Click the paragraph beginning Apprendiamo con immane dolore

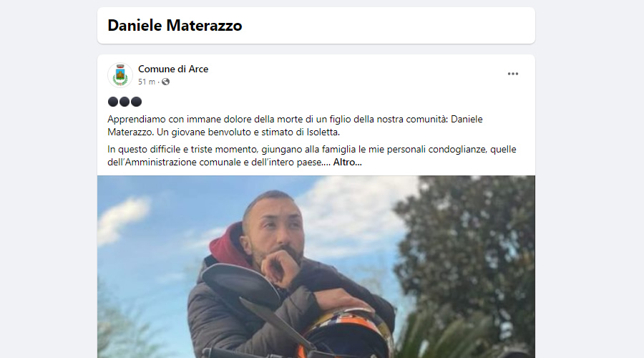(x=295, y=126)
